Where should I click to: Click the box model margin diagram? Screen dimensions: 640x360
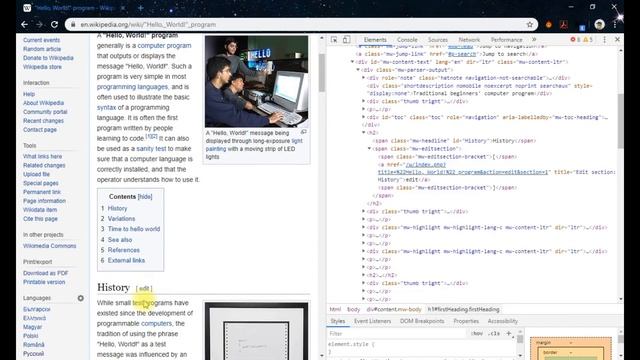point(571,348)
